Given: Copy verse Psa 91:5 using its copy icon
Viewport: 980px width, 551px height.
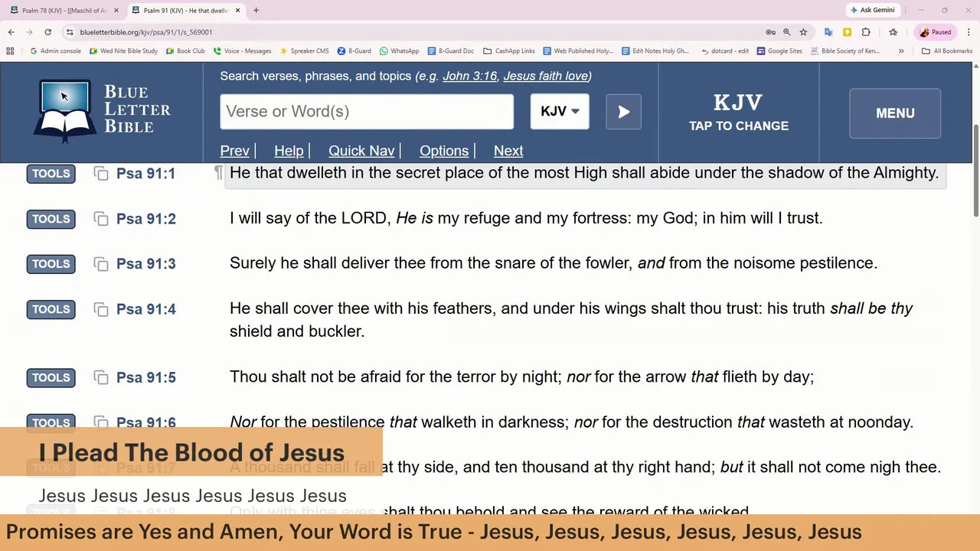Looking at the screenshot, I should point(101,377).
